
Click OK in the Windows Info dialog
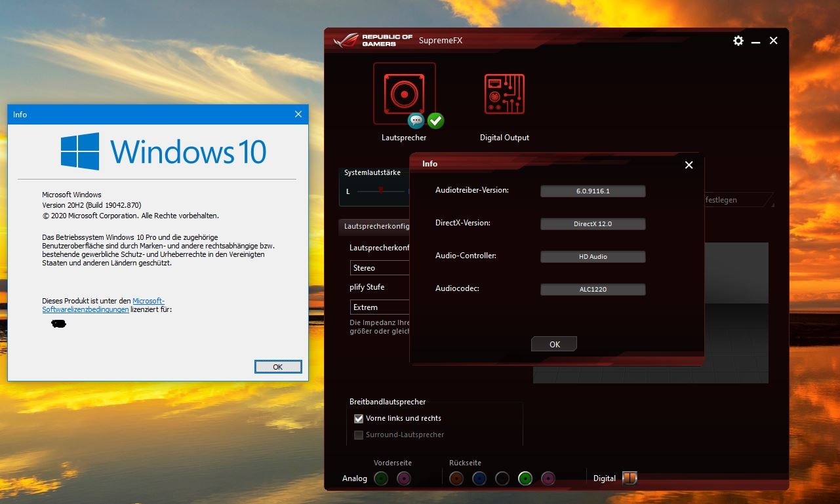(x=278, y=367)
